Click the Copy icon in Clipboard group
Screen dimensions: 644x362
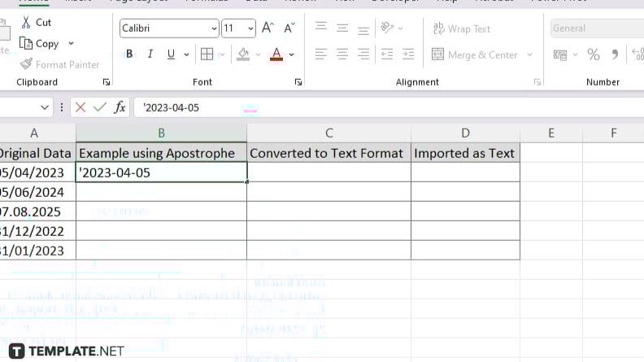point(25,43)
